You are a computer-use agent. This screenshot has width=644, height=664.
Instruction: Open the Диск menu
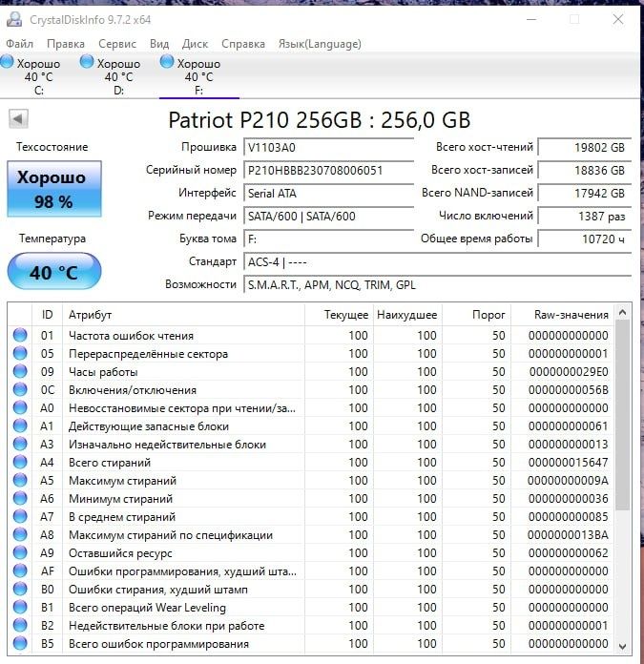pos(195,44)
